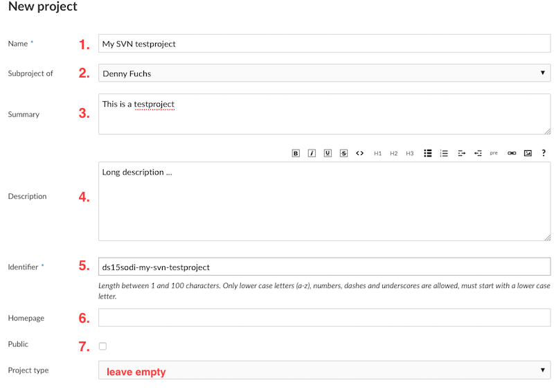Open formatting help question mark
This screenshot has height=392, width=554.
coord(544,153)
